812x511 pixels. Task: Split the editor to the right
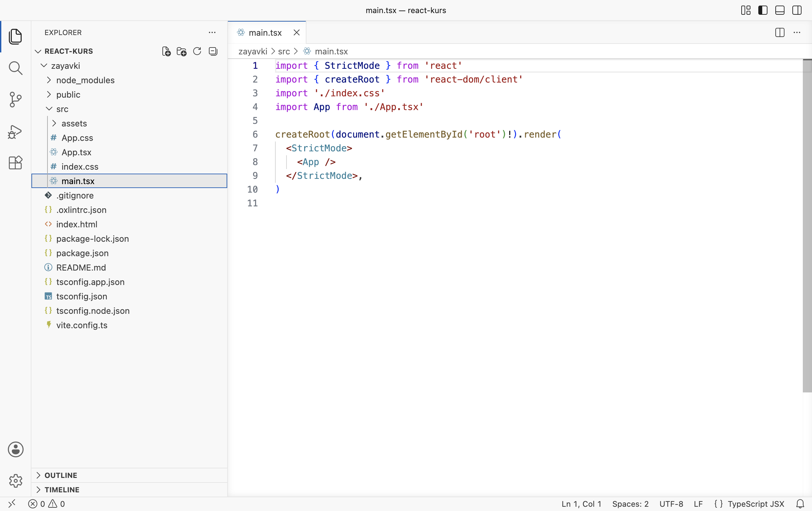coord(780,32)
